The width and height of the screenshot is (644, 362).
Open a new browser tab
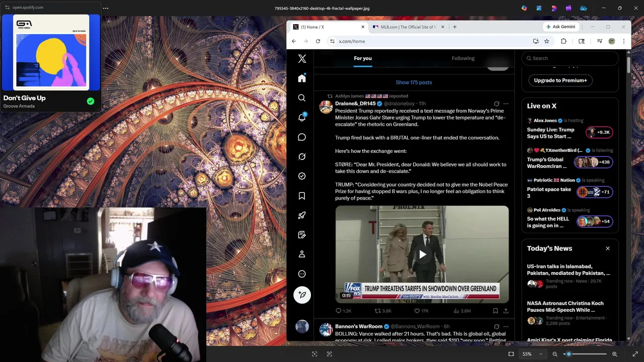coord(455,27)
